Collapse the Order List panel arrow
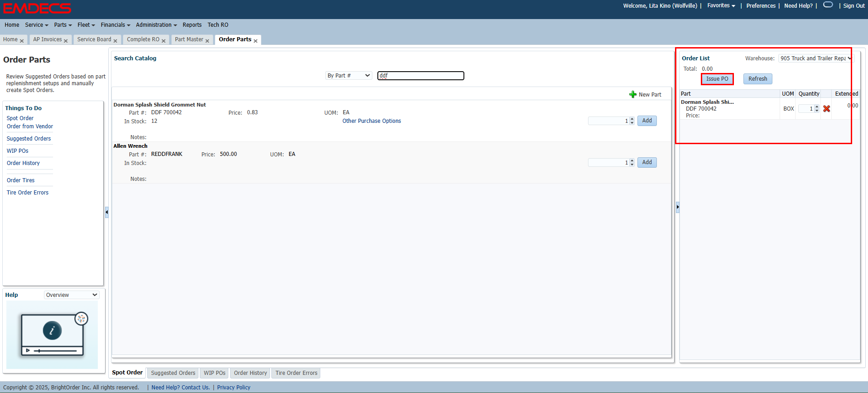The height and width of the screenshot is (393, 868). click(x=678, y=207)
